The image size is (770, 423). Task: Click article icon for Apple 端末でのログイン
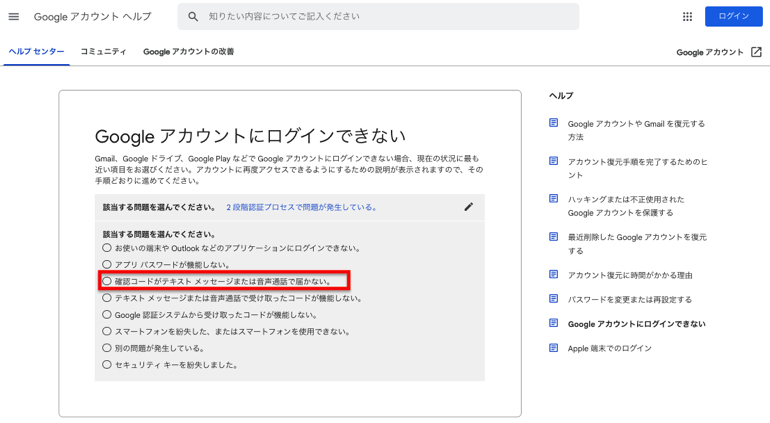(553, 348)
